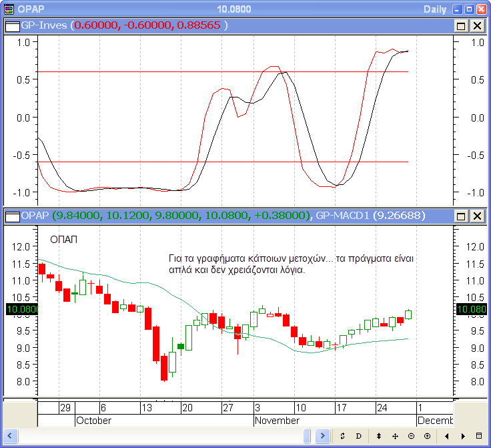The image size is (491, 448).
Task: Click the vertical rescale Y-axis arrow icon
Action: (379, 436)
